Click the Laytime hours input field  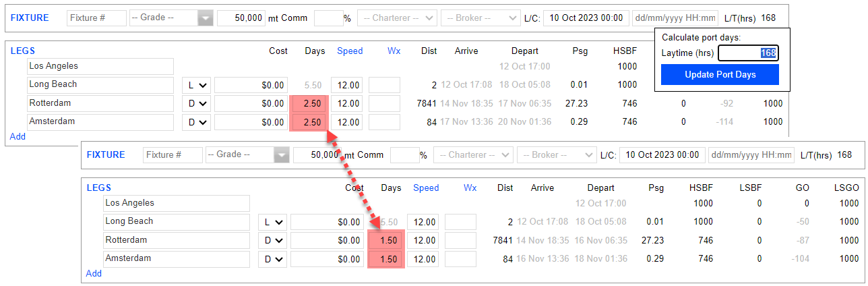tap(748, 53)
